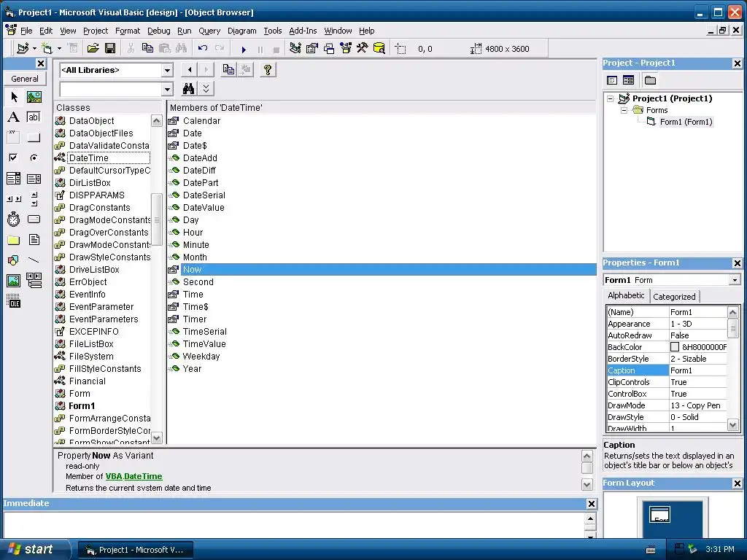
Task: Select the TextBox tool (ab|)
Action: coord(34,117)
